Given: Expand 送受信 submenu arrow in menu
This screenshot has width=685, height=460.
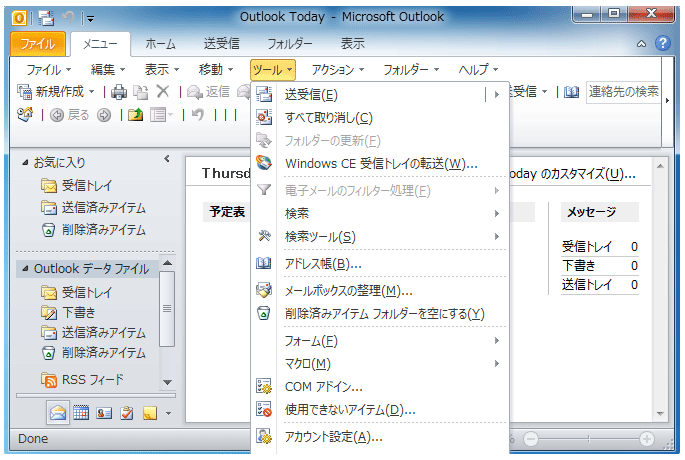Looking at the screenshot, I should (x=497, y=94).
